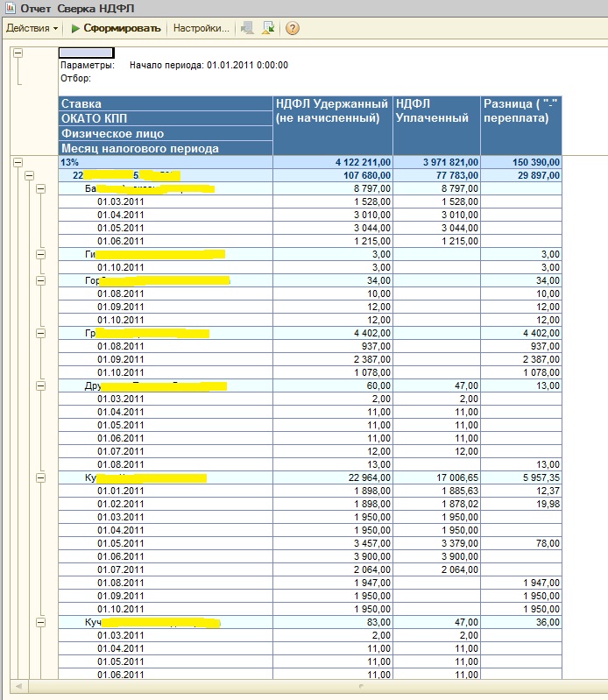The height and width of the screenshot is (700, 608).
Task: Select the 19,98 difference cell
Action: coord(521,504)
